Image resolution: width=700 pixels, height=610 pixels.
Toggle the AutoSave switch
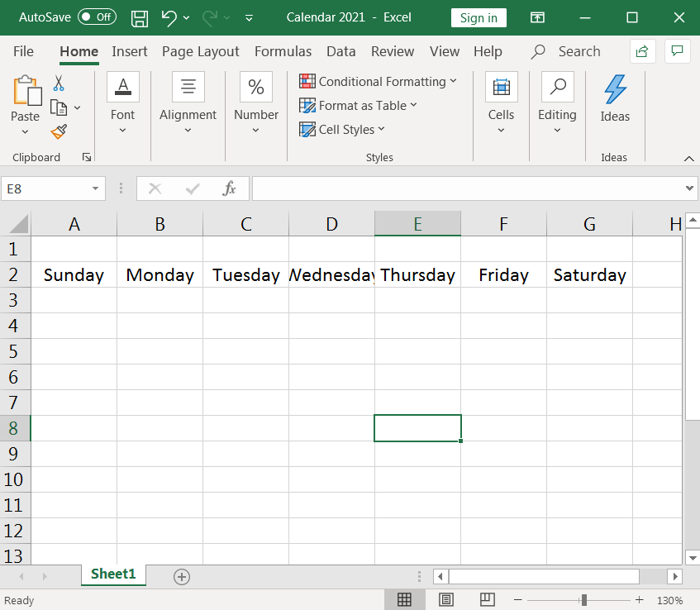pos(97,17)
